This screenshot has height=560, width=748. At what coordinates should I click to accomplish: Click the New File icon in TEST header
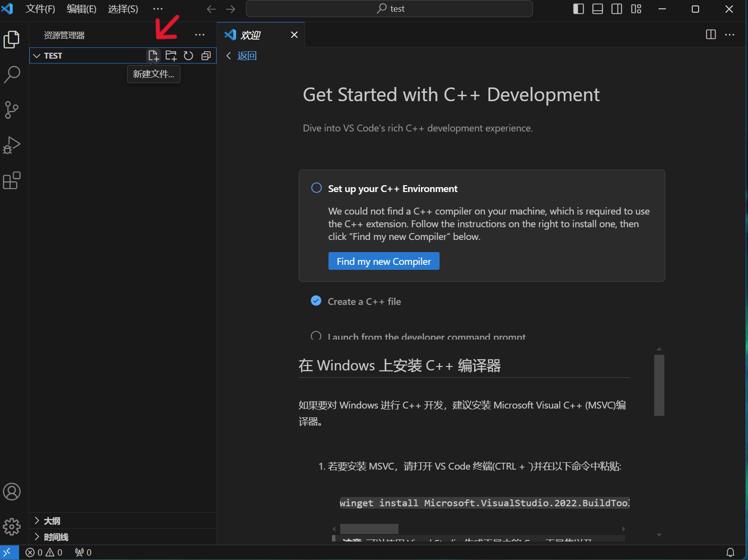[x=154, y=56]
